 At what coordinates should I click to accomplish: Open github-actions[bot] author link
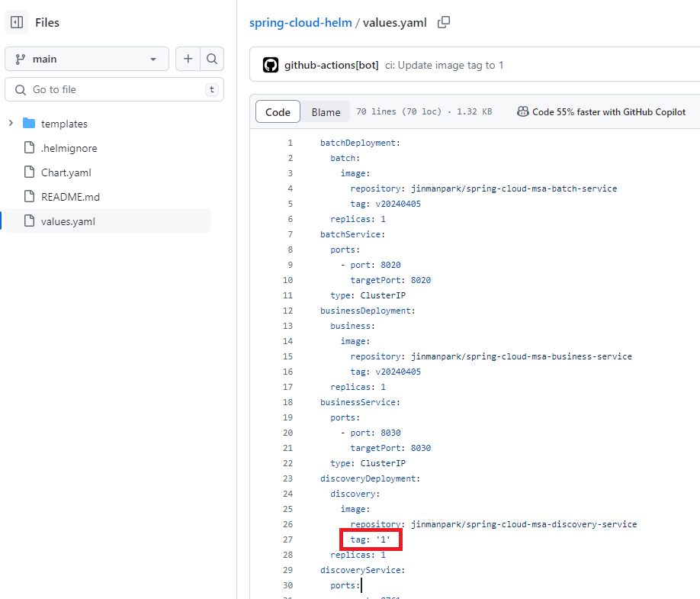pos(331,65)
